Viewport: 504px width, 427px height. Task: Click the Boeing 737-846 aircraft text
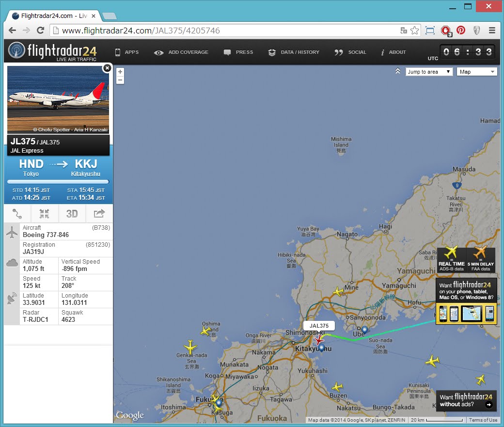(46, 235)
